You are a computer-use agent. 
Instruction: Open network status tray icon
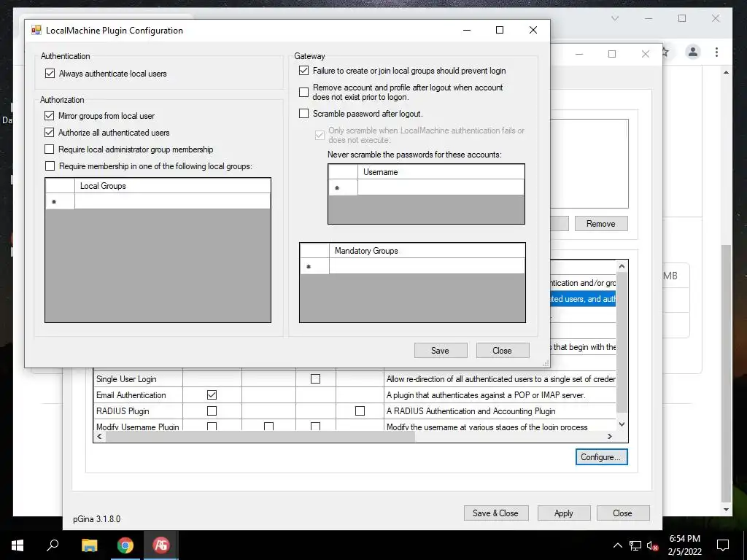[635, 545]
